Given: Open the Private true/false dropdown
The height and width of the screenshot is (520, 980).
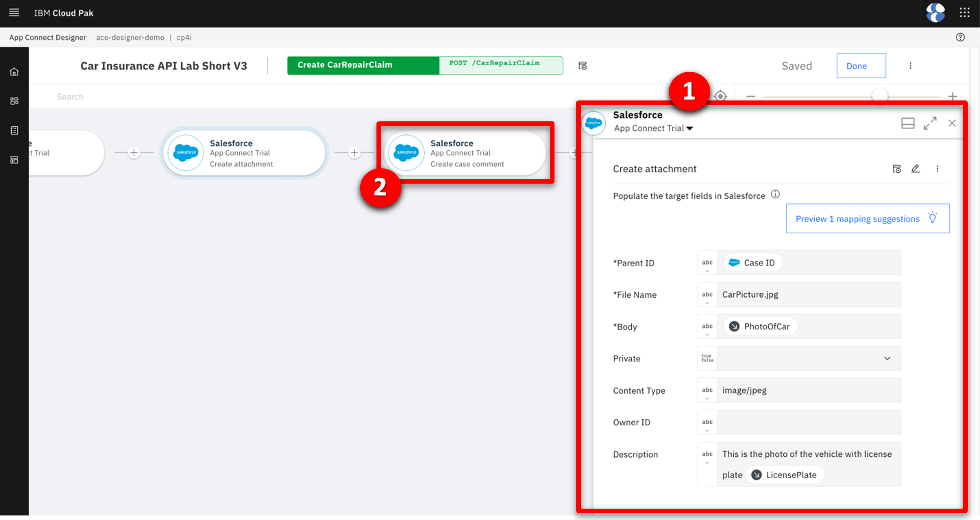Looking at the screenshot, I should [x=887, y=358].
